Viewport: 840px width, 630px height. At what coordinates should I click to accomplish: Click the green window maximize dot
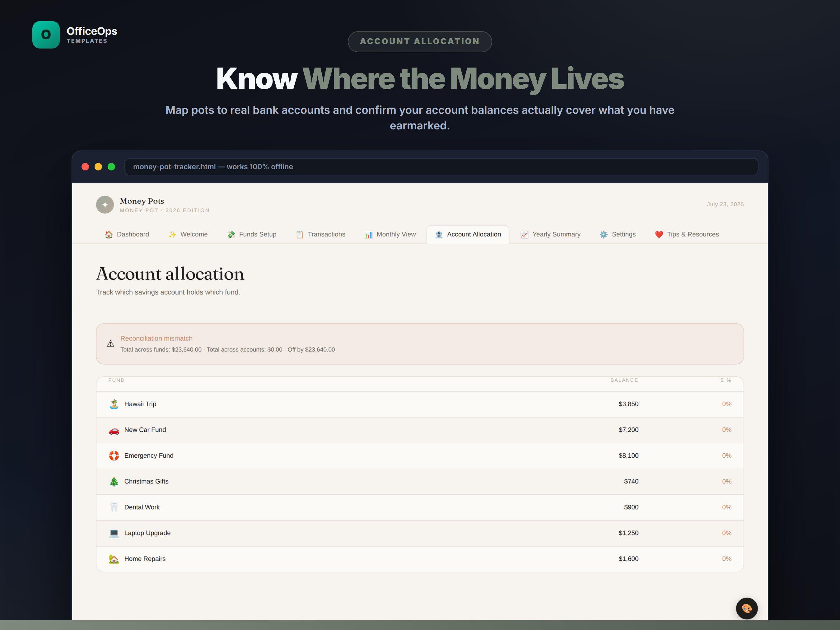(111, 167)
